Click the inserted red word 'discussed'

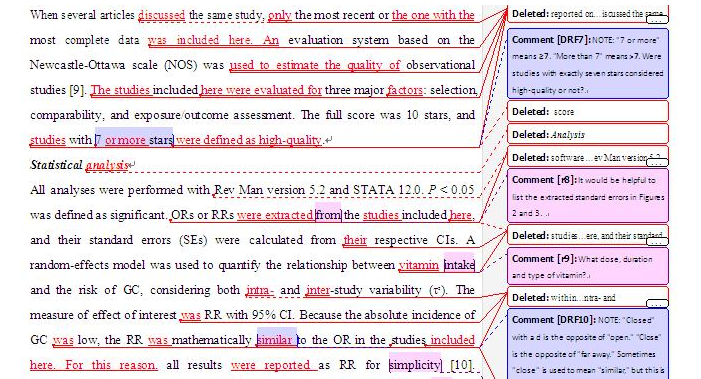(161, 15)
